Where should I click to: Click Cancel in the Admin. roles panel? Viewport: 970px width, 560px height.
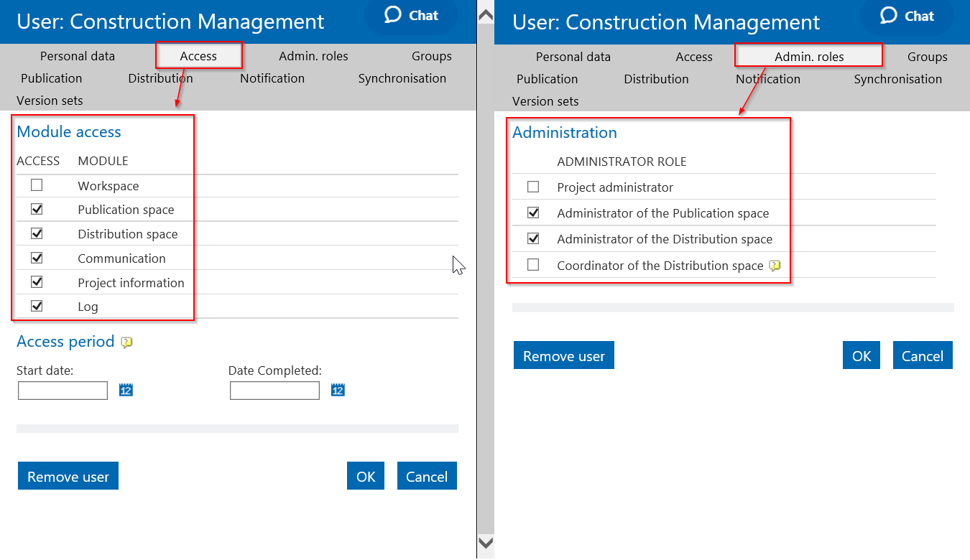922,356
